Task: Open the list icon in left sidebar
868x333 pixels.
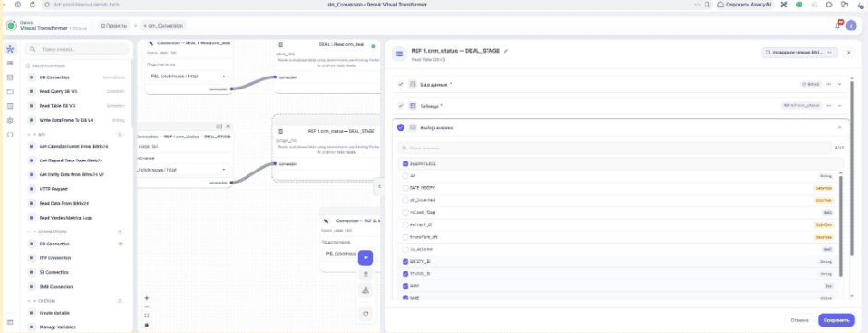Action: (x=10, y=64)
